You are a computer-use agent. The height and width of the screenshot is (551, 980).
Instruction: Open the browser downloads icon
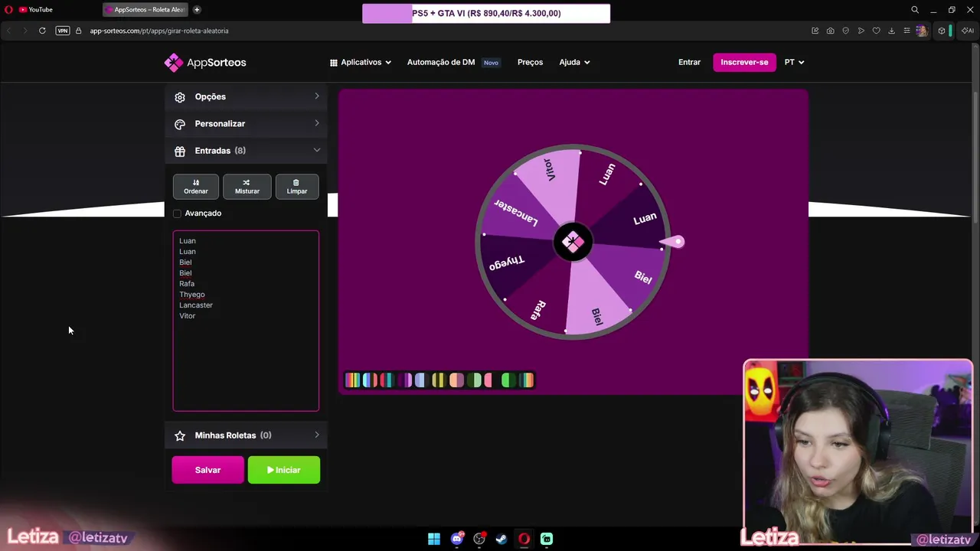pyautogui.click(x=891, y=31)
